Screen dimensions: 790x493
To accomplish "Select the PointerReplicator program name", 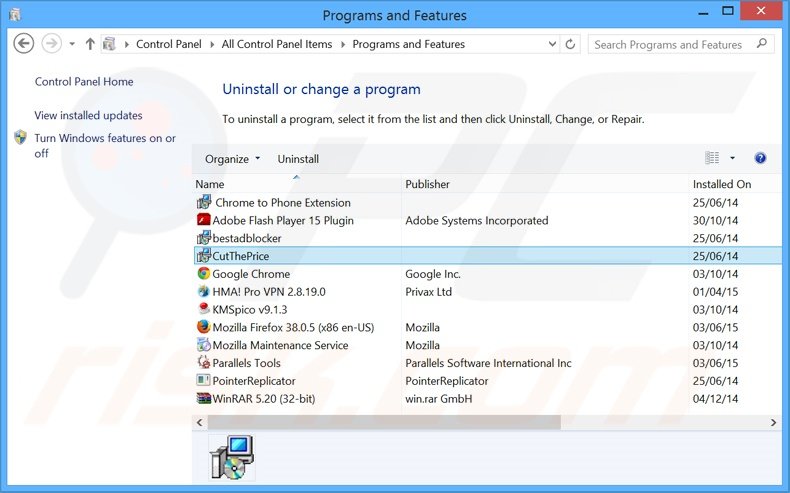I will point(254,381).
